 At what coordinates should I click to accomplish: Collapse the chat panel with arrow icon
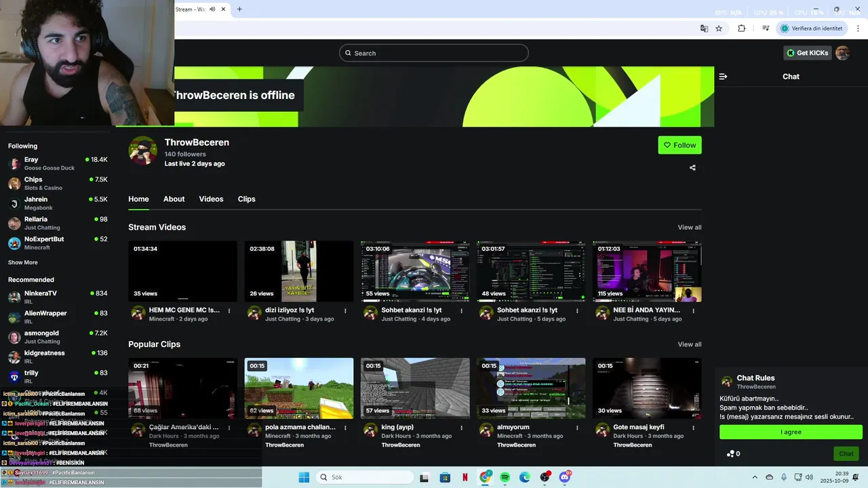(723, 77)
